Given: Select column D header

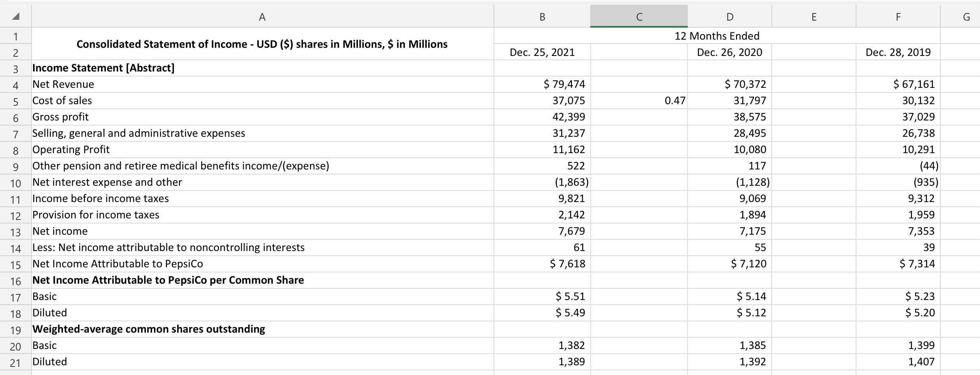Looking at the screenshot, I should (x=729, y=16).
